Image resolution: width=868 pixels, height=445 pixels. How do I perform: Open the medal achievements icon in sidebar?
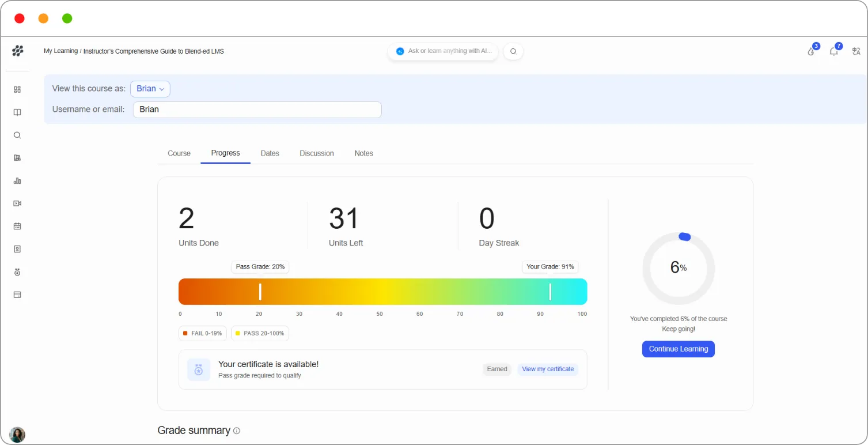[17, 272]
